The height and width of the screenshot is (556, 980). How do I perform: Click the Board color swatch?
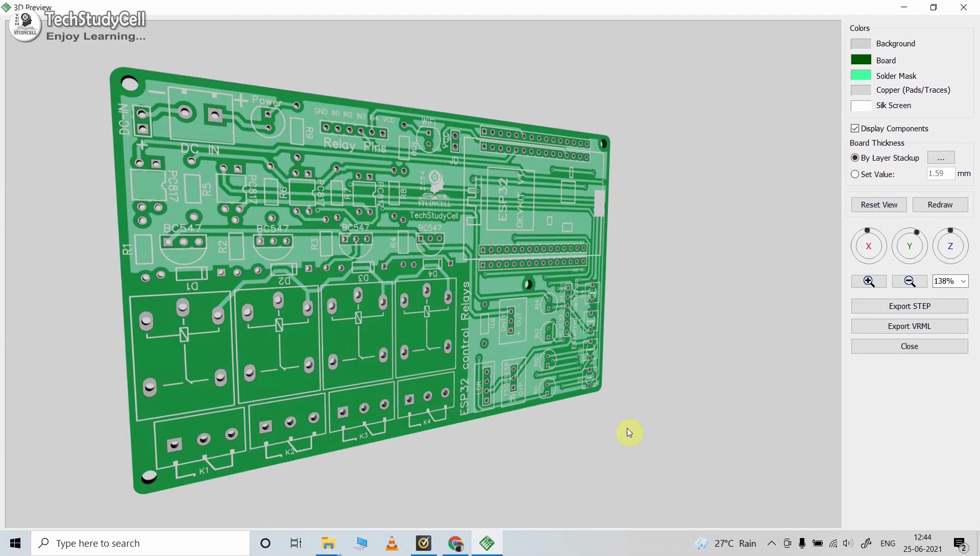[x=861, y=60]
